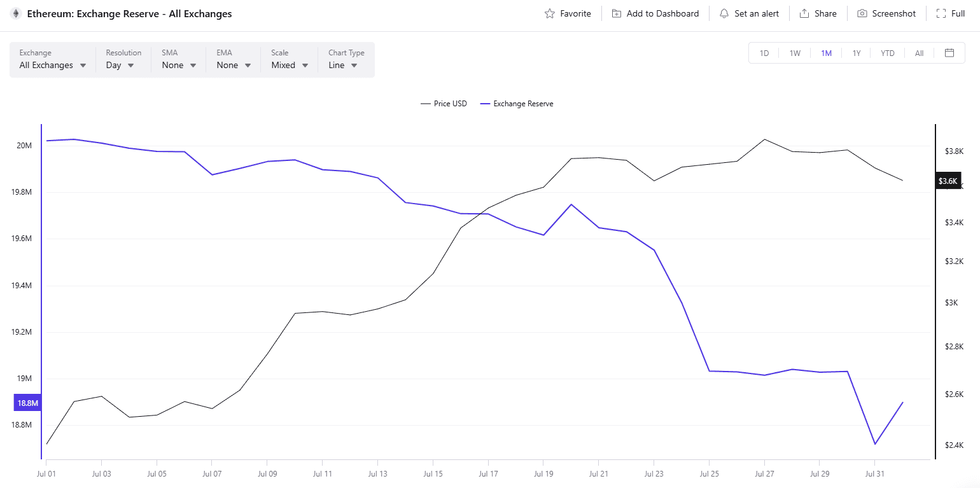Click the Ethereum logo icon
Image resolution: width=980 pixels, height=488 pixels.
(16, 13)
